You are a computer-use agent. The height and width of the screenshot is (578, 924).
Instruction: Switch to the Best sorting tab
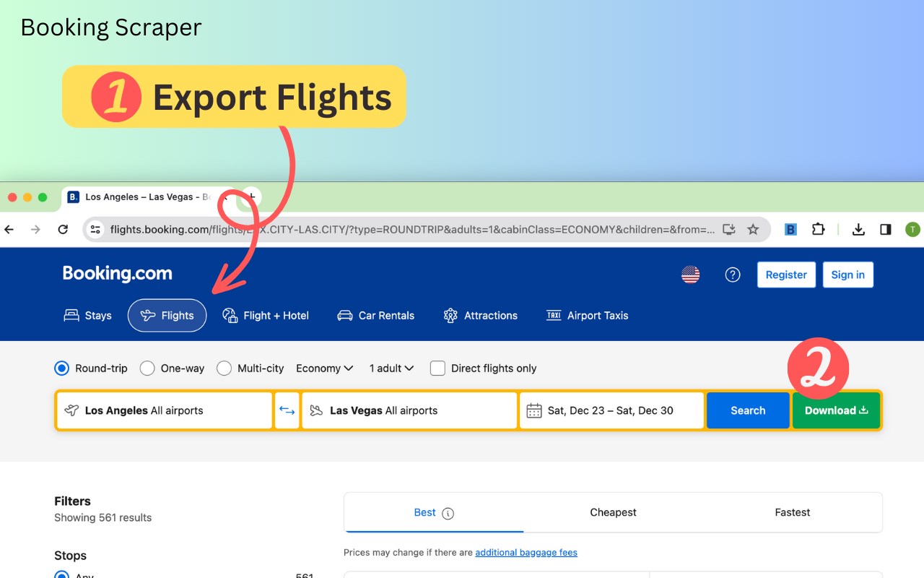pyautogui.click(x=434, y=513)
